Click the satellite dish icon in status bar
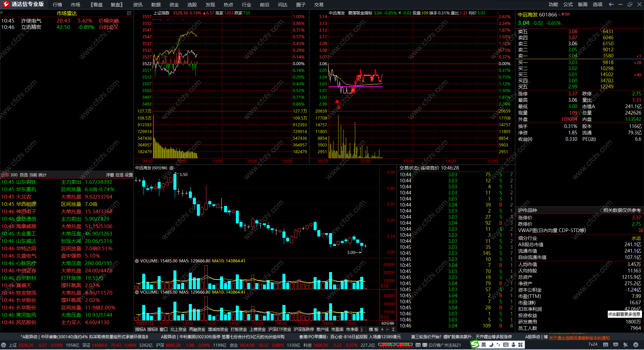Screen dimensions: 644x350 (x=626, y=345)
